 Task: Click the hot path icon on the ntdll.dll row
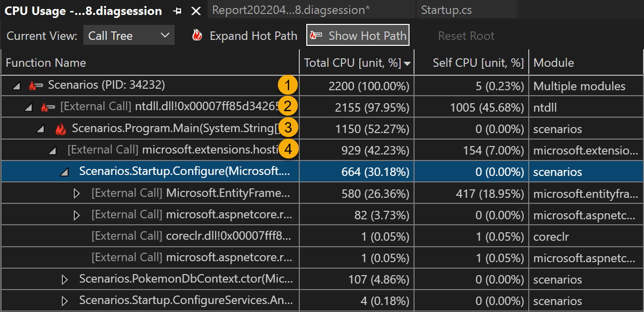(x=47, y=107)
